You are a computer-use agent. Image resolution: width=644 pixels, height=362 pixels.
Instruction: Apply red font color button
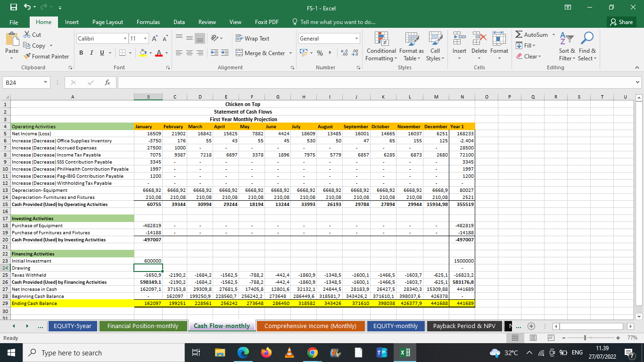159,53
